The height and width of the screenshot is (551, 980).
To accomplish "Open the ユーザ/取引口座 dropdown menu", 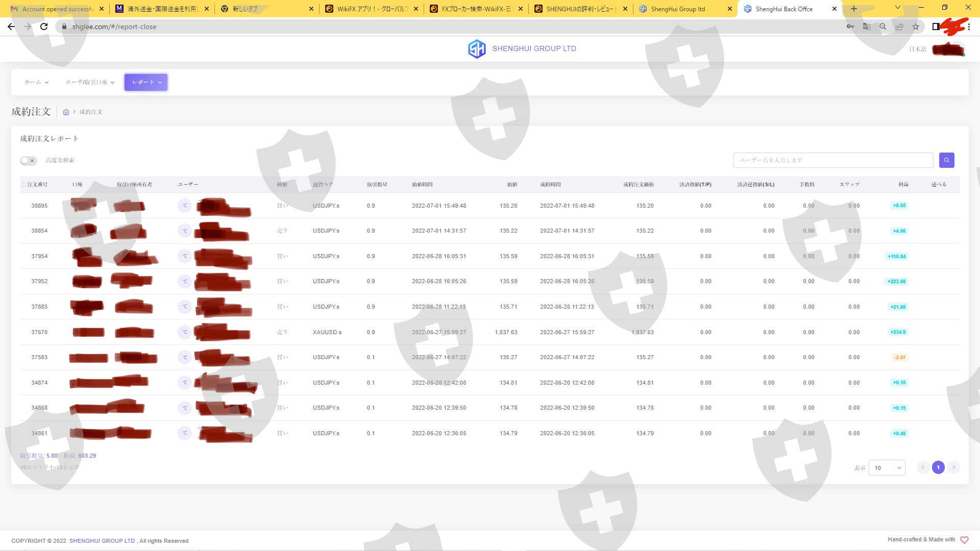I will (90, 82).
